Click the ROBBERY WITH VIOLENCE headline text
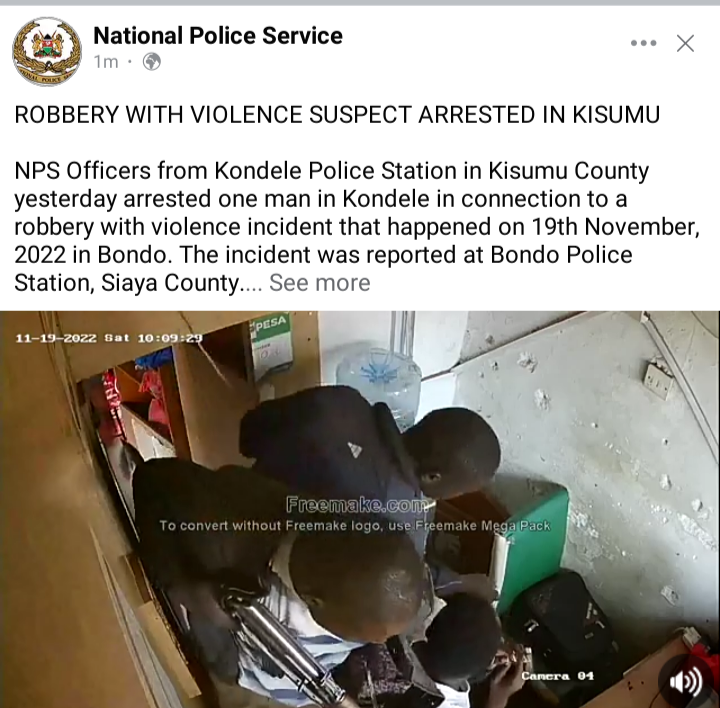This screenshot has width=720, height=708. [337, 114]
